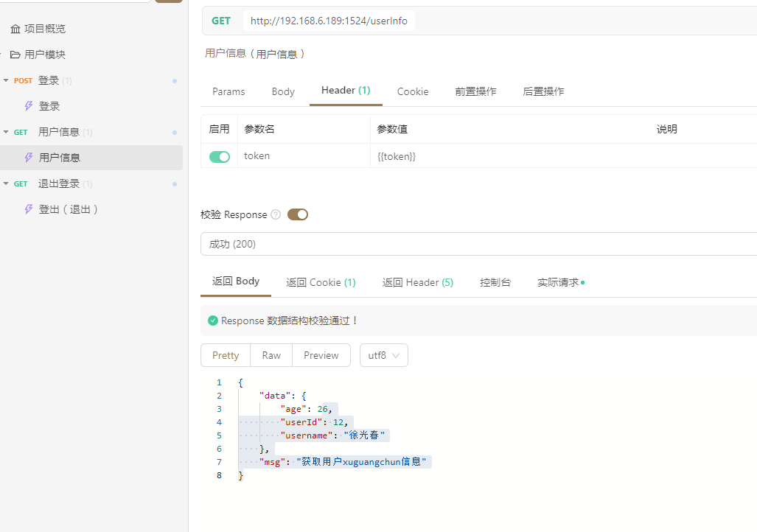Open the 返回 Cookie (1) tab
The width and height of the screenshot is (757, 532).
point(321,282)
